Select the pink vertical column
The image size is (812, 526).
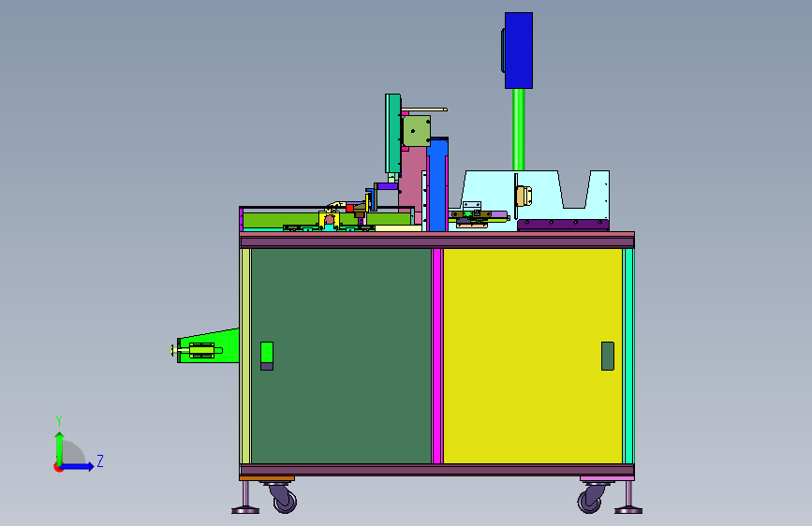[x=412, y=179]
